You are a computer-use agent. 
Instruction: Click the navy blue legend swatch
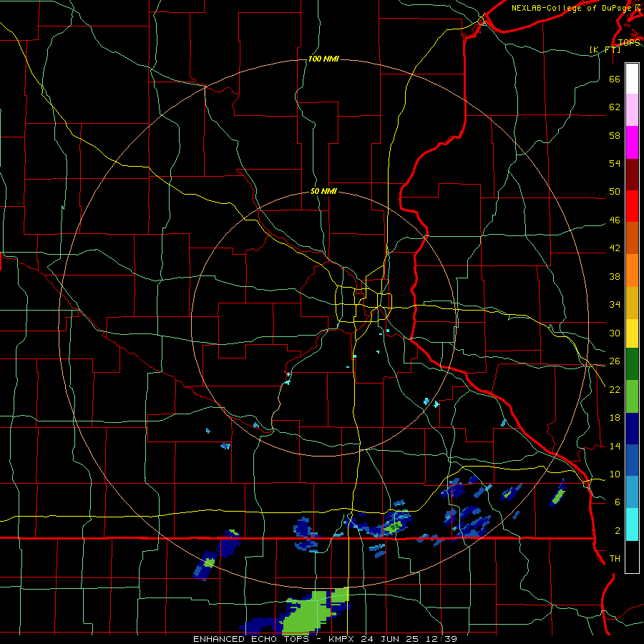click(632, 429)
